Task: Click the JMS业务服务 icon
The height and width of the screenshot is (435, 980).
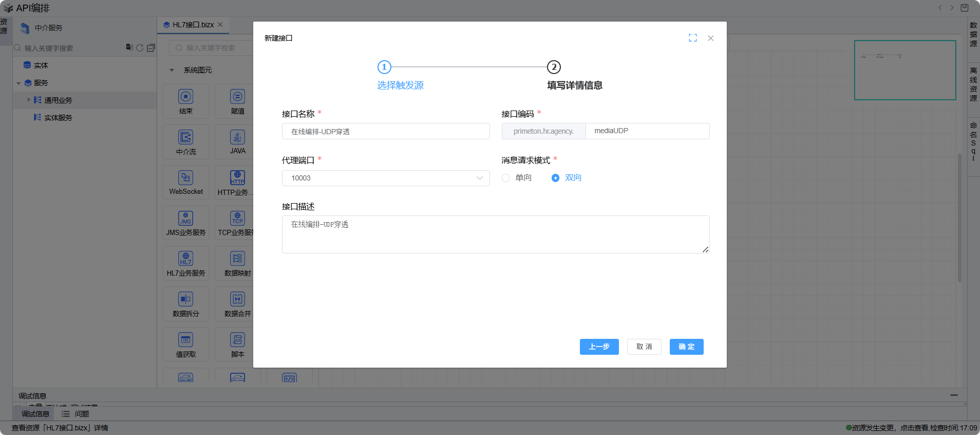Action: click(185, 219)
